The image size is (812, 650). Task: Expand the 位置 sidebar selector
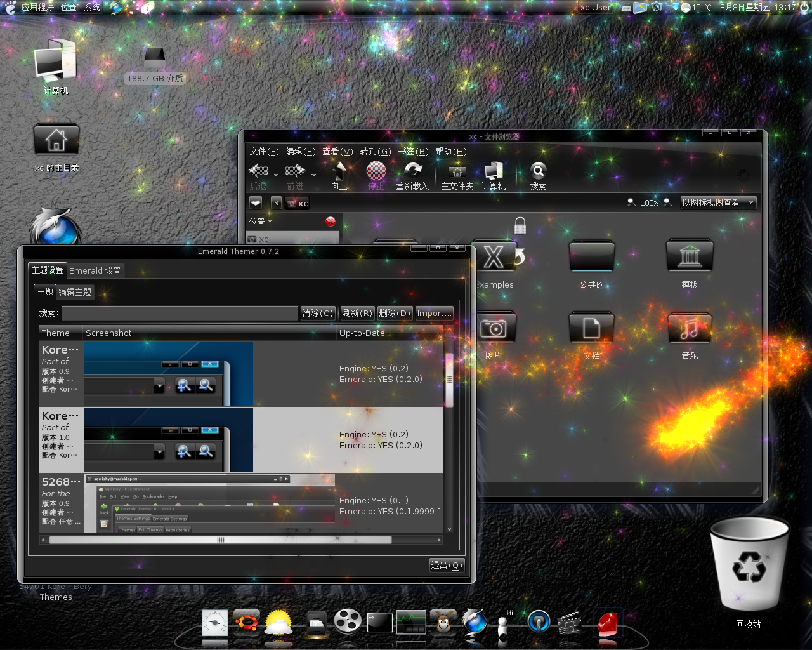(x=261, y=222)
